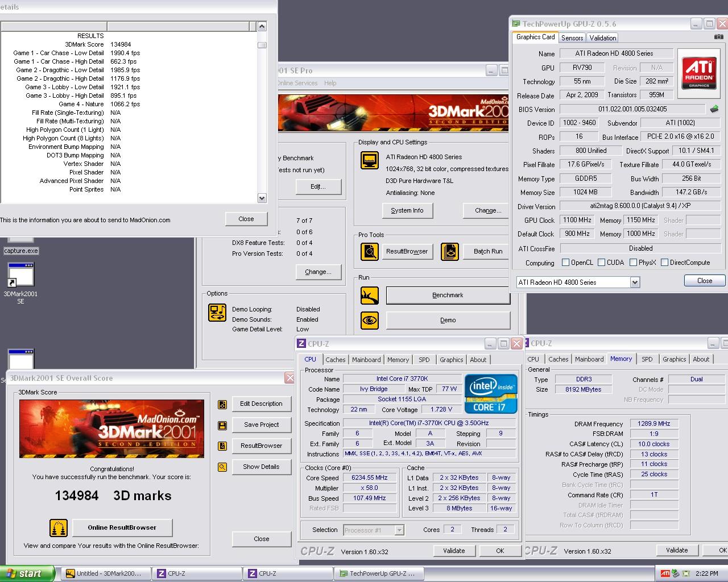Click the ResultBrowser icon in score window
This screenshot has width=728, height=582.
pyautogui.click(x=222, y=446)
